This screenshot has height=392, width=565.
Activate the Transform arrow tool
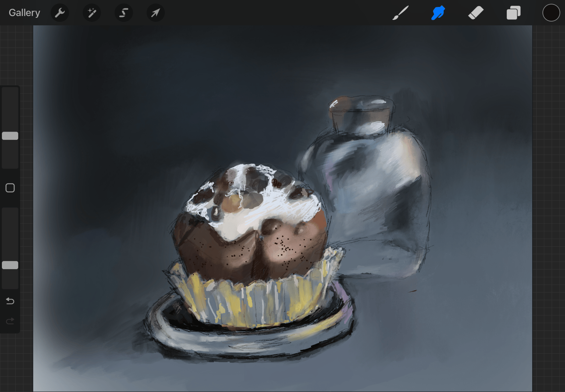(156, 13)
